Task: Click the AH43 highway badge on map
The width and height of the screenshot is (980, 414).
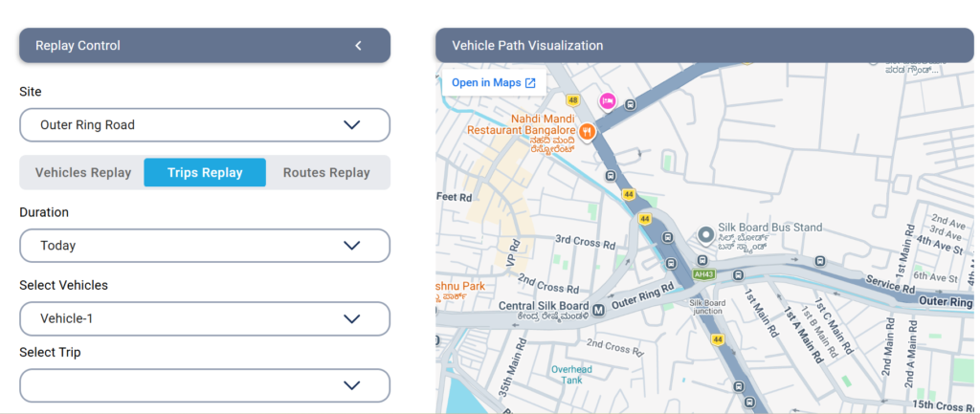Action: (x=703, y=274)
